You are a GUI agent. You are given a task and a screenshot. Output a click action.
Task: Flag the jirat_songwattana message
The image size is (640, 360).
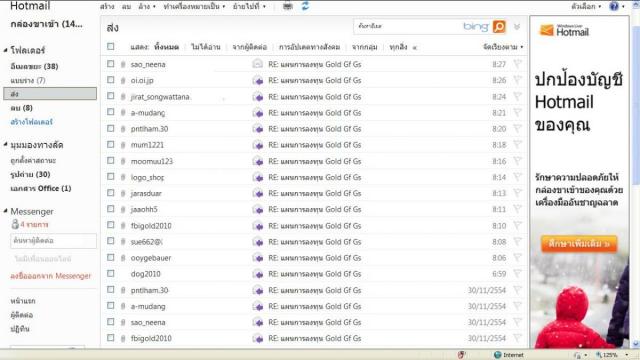pyautogui.click(x=517, y=96)
